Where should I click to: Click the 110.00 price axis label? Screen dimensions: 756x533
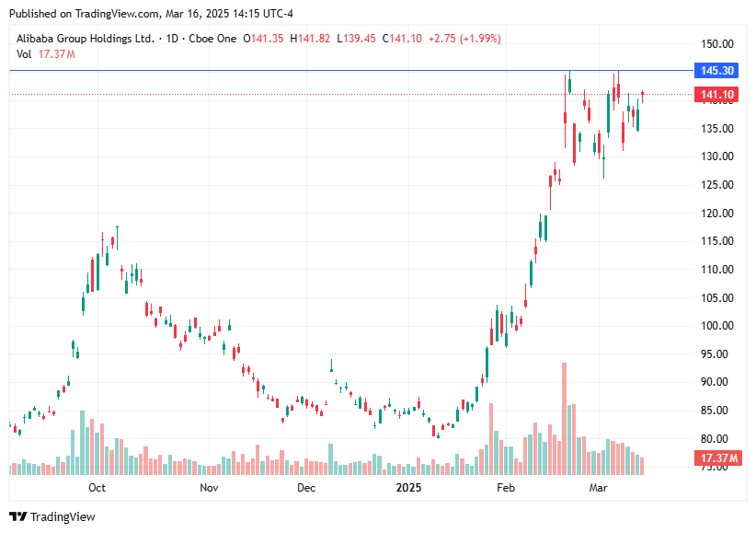[x=717, y=270]
